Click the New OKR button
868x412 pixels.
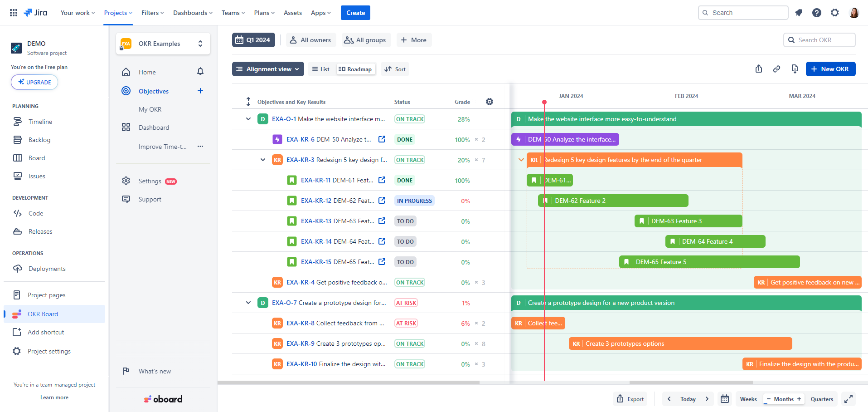click(x=830, y=69)
